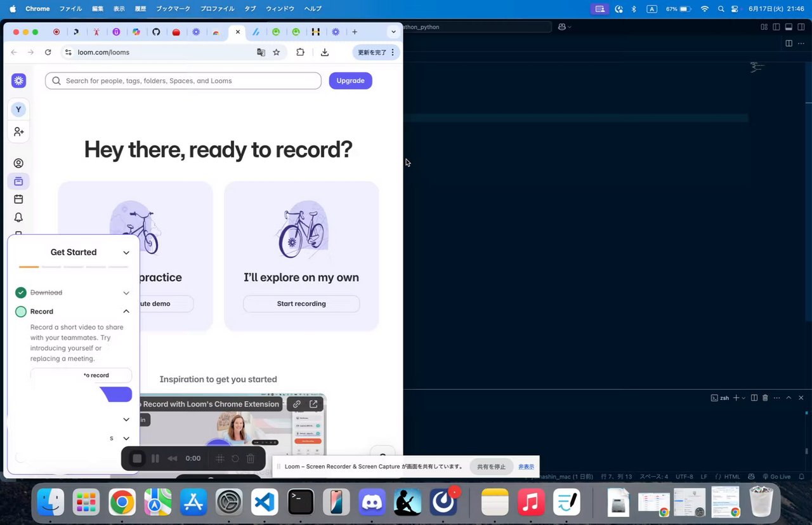Open the Chrome three-dot menu
Screen dimensions: 812x525
click(393, 52)
